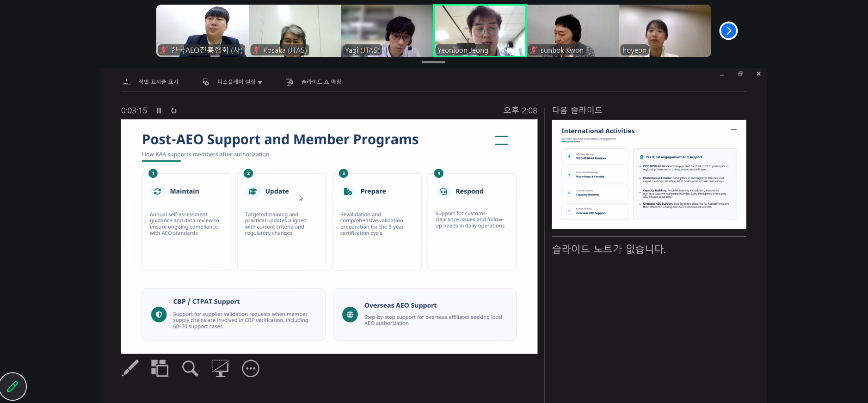The height and width of the screenshot is (403, 868).
Task: Restore down the presenter view window
Action: point(740,74)
